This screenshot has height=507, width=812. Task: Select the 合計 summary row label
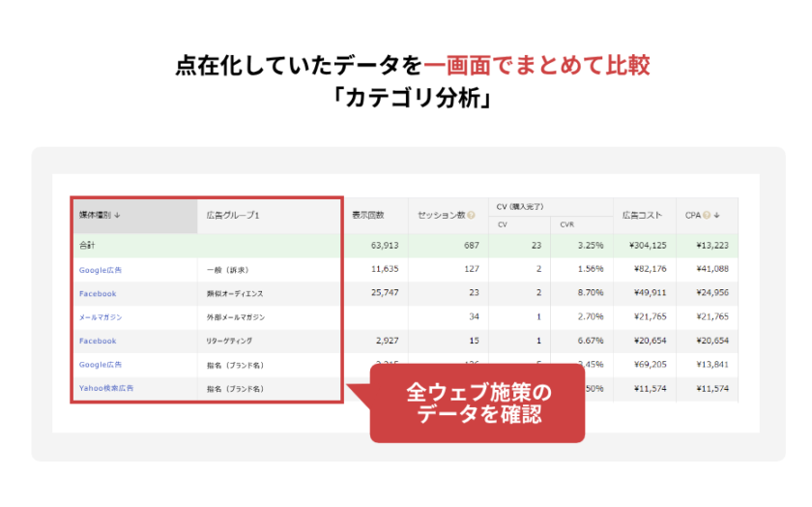click(87, 246)
